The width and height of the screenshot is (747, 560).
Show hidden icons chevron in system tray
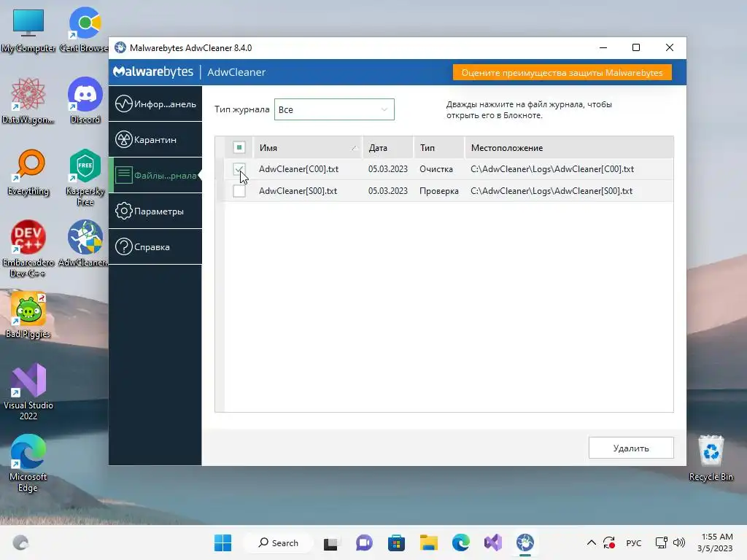point(591,542)
